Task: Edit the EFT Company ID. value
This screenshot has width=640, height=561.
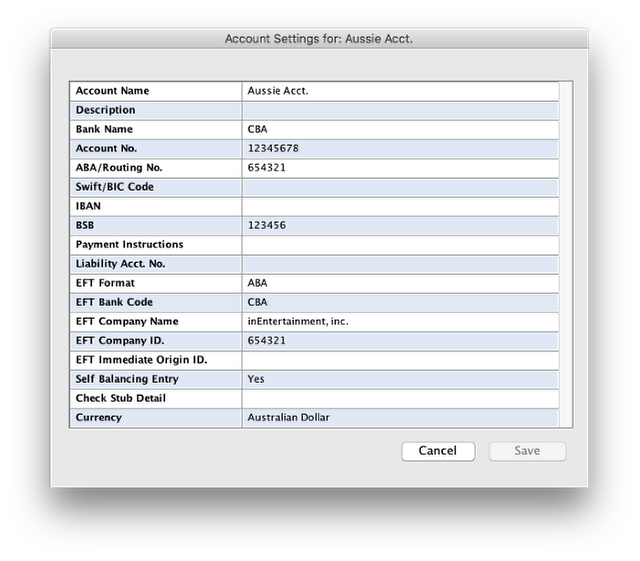Action: 399,341
